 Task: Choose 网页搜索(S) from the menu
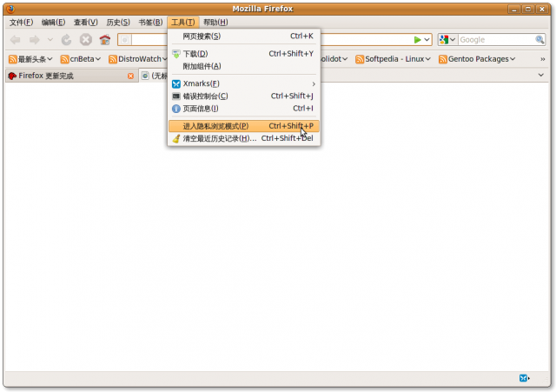tap(244, 37)
